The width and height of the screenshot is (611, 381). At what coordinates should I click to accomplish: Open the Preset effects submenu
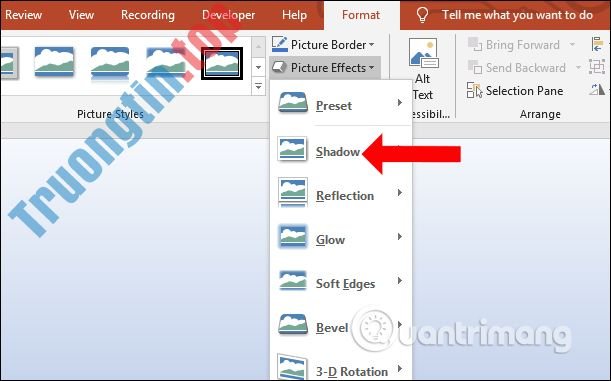click(341, 104)
